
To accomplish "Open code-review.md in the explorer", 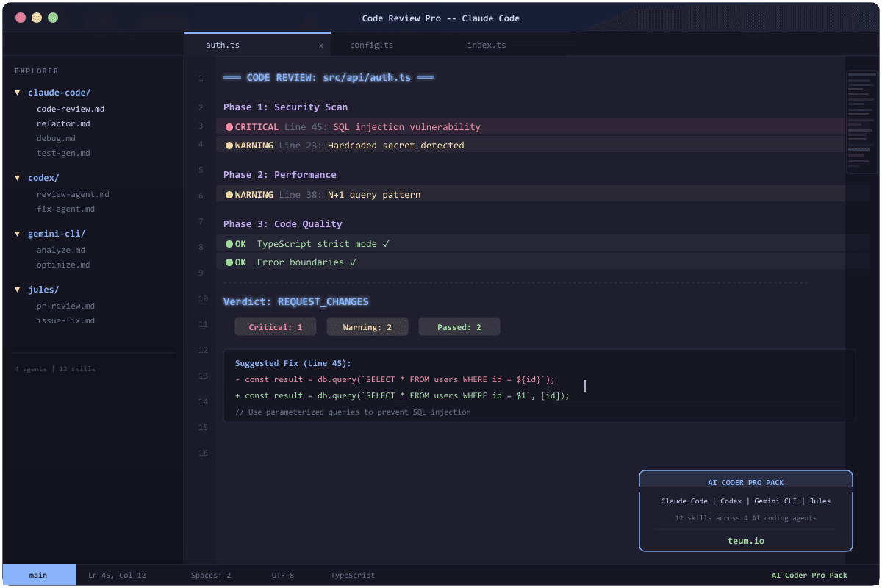I will pos(71,109).
